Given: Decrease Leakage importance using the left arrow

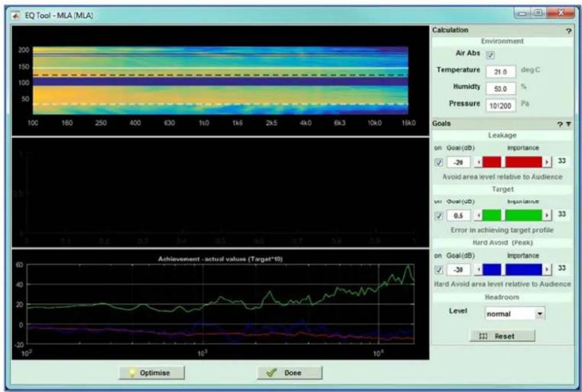Looking at the screenshot, I should (479, 162).
